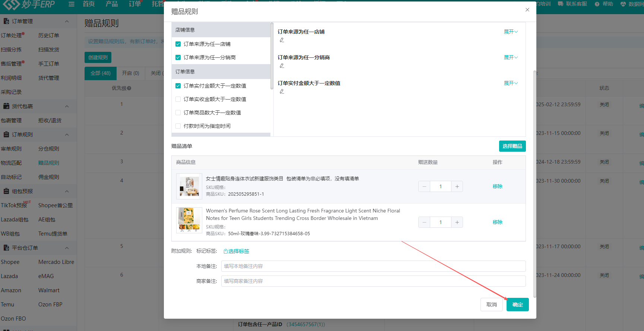Remove gift with SKU 202505295851-1

coord(498,186)
